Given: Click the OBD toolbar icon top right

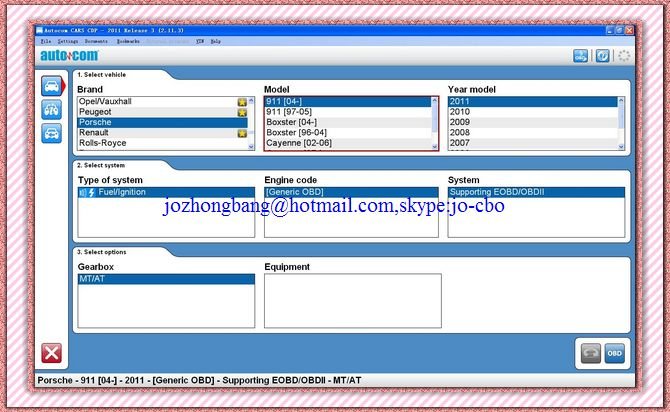Looking at the screenshot, I should 580,56.
